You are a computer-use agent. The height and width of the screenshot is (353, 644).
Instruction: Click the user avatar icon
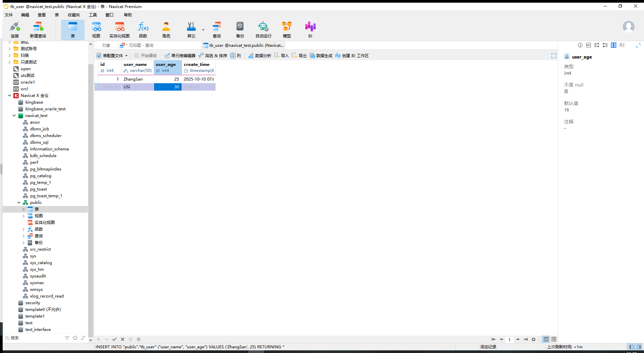click(629, 27)
